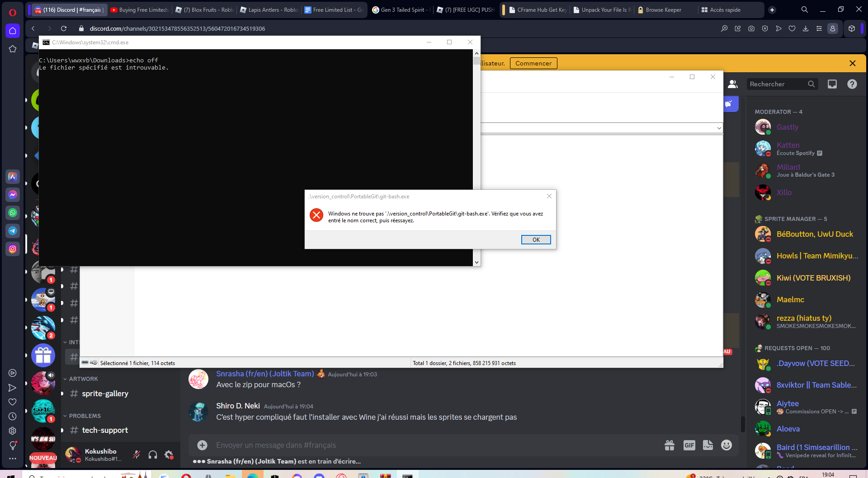The image size is (868, 478).
Task: Switch to Free Limited List browser tab
Action: click(x=334, y=9)
